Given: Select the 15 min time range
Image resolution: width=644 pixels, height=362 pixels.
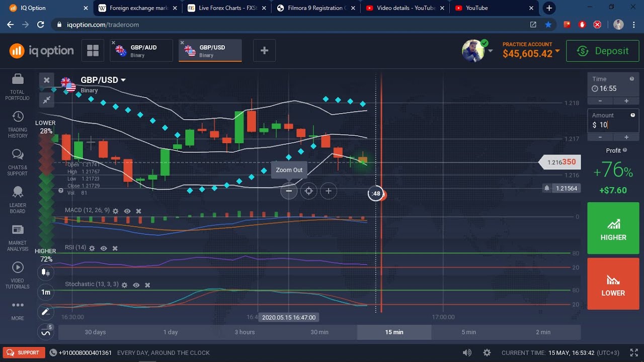Looking at the screenshot, I should (394, 332).
